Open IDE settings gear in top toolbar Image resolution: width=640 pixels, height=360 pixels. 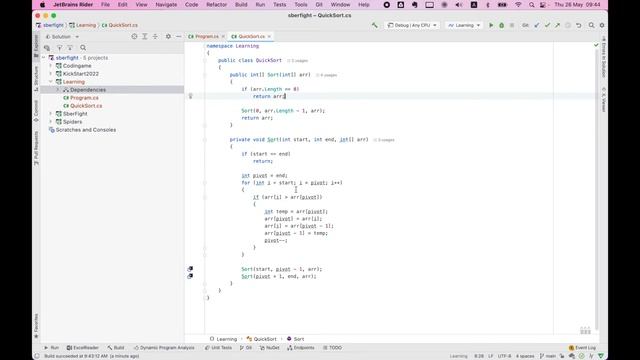pyautogui.click(x=602, y=25)
